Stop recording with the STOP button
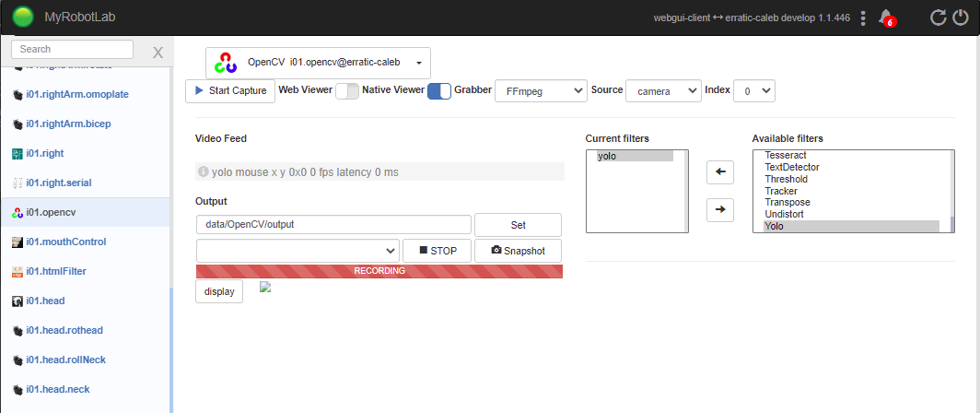The height and width of the screenshot is (413, 980). (437, 251)
